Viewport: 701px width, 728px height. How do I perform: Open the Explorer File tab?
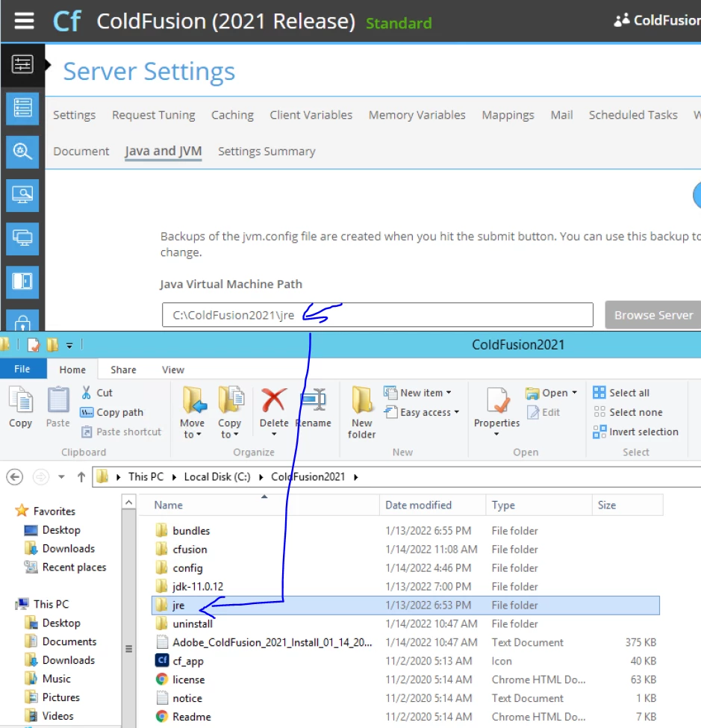pyautogui.click(x=22, y=369)
